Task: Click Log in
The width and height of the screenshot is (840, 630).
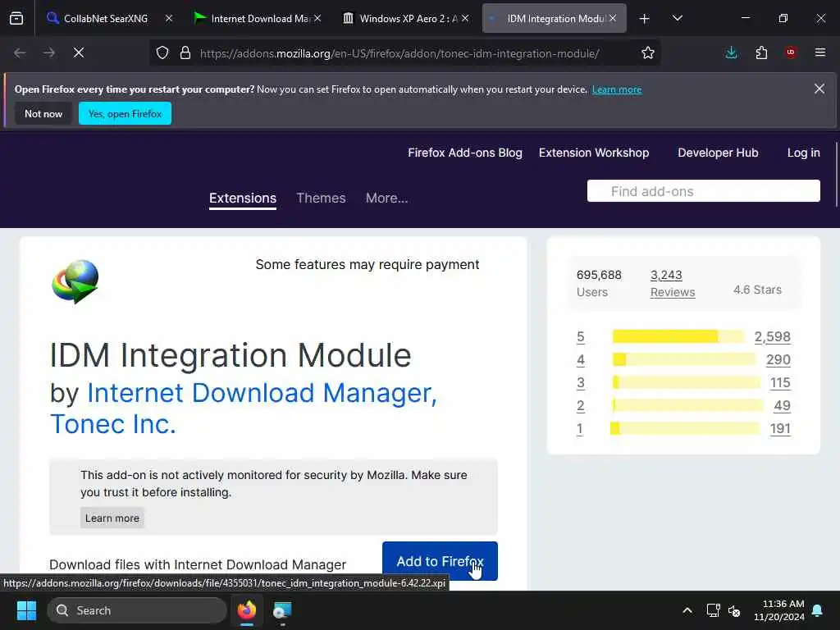Action: coord(804,153)
